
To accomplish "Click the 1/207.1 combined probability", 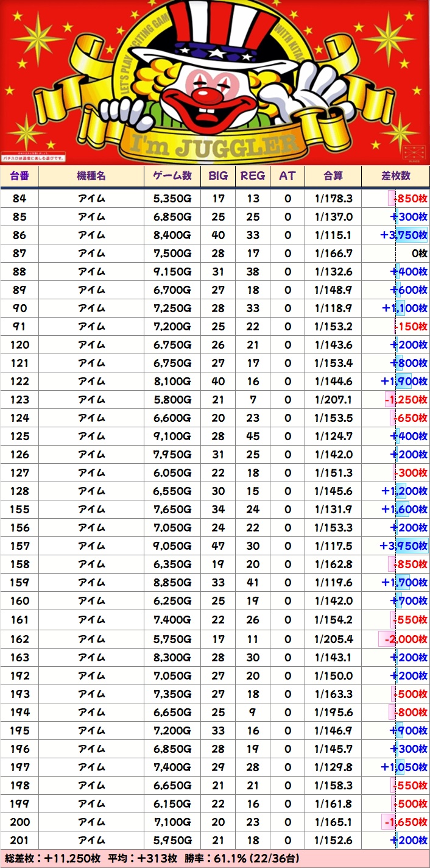I will tap(333, 400).
